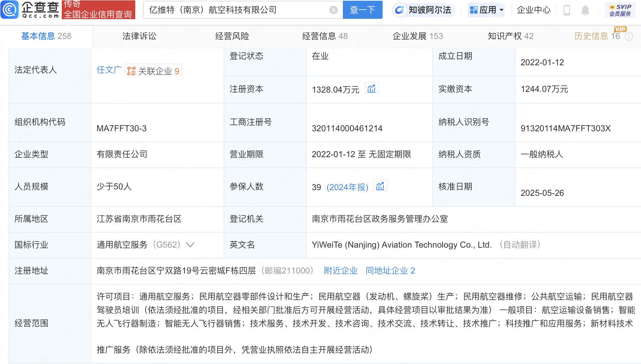This screenshot has width=641, height=364.
Task: Click the English name YiWeiTe (Nanjing)
Action: point(401,245)
